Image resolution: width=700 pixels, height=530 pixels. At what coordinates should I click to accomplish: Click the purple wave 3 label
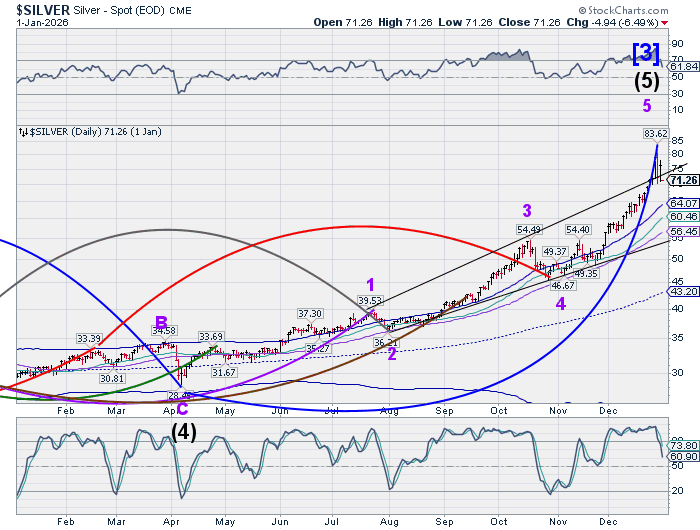(526, 210)
